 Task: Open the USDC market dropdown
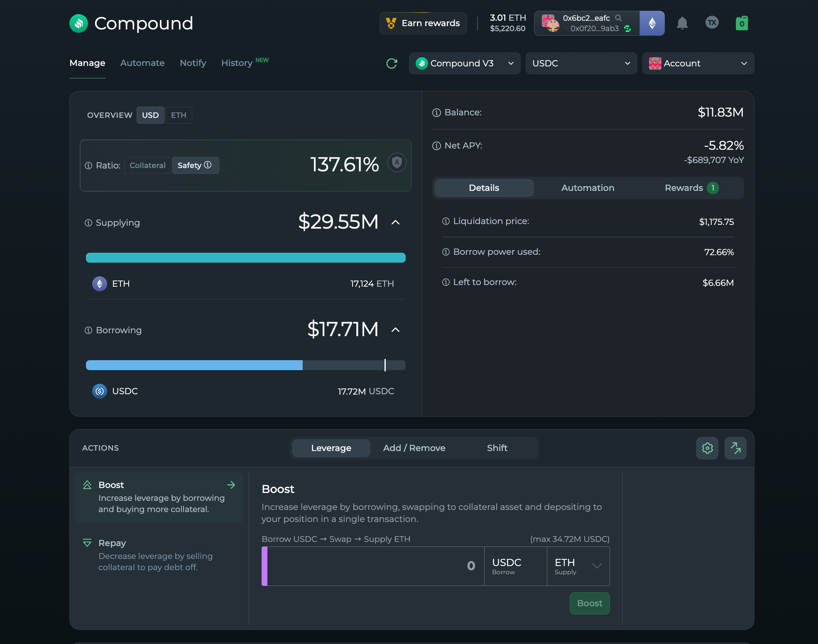point(581,63)
